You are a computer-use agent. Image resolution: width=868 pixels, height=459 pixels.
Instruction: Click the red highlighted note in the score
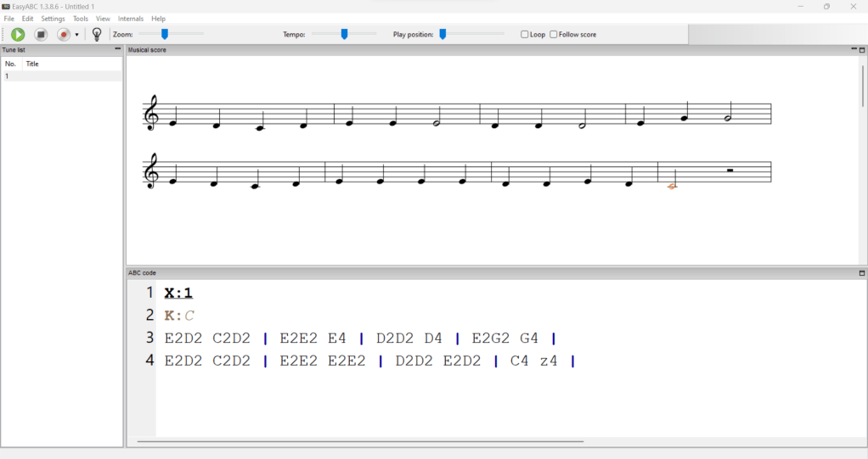coord(672,186)
